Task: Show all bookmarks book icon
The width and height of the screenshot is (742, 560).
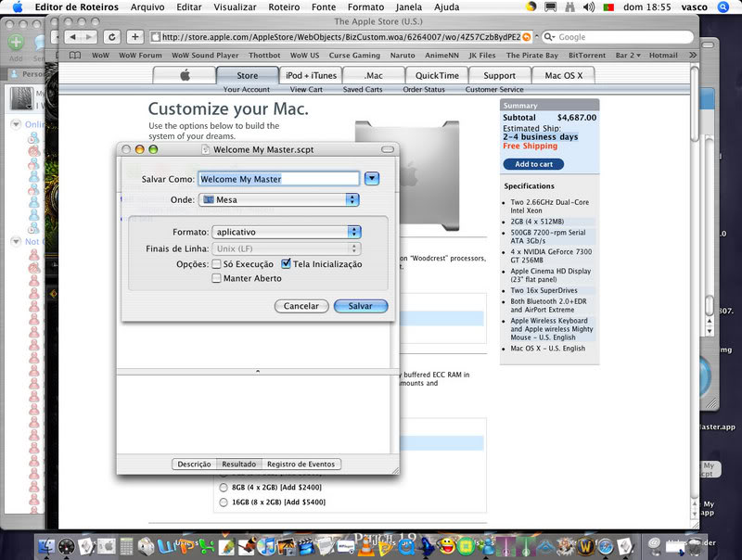Action: (x=75, y=56)
